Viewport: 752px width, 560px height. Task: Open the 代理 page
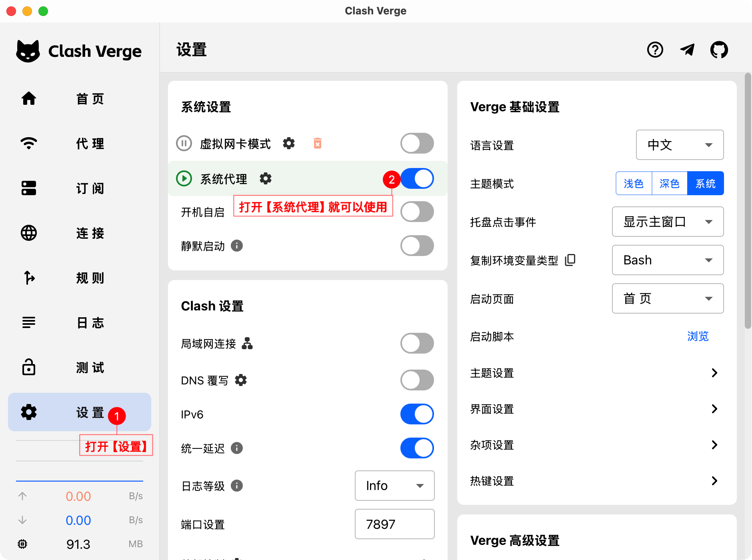[80, 143]
